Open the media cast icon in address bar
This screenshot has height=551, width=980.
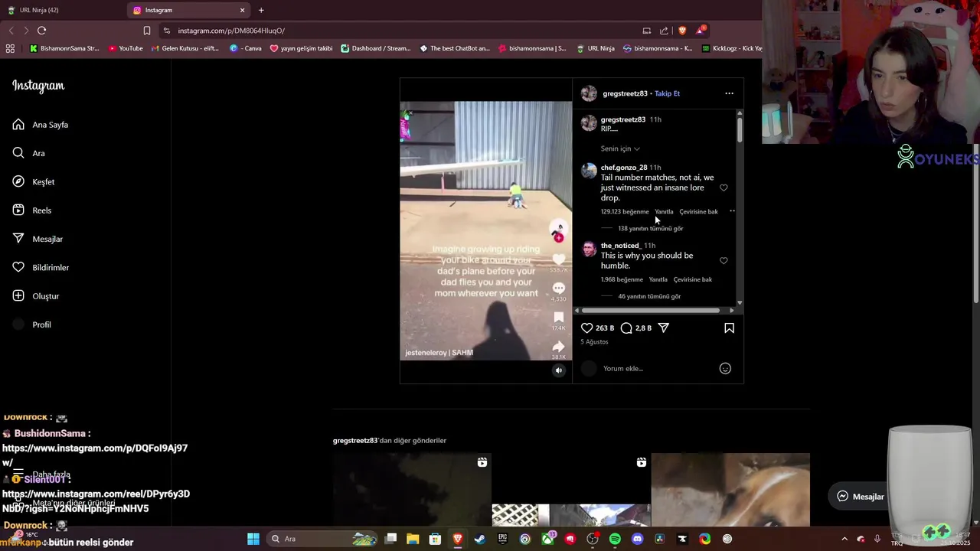[646, 31]
